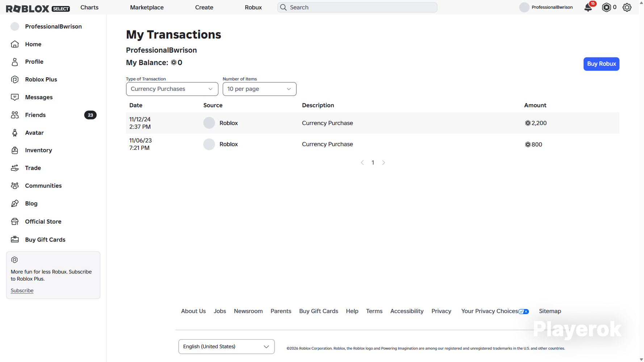Screen dimensions: 644x362
Task: Click the Buy Gift Cards icon in sidebar
Action: click(x=15, y=239)
